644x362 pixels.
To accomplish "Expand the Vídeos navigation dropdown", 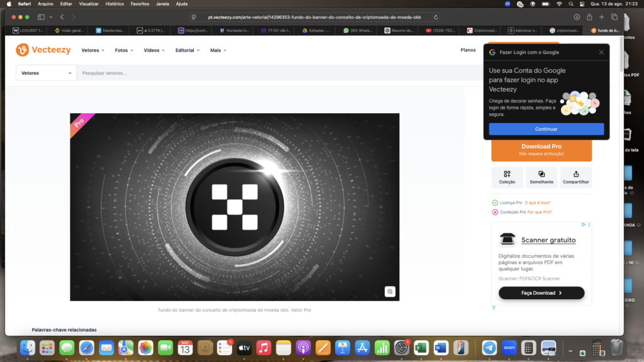I will (x=155, y=50).
